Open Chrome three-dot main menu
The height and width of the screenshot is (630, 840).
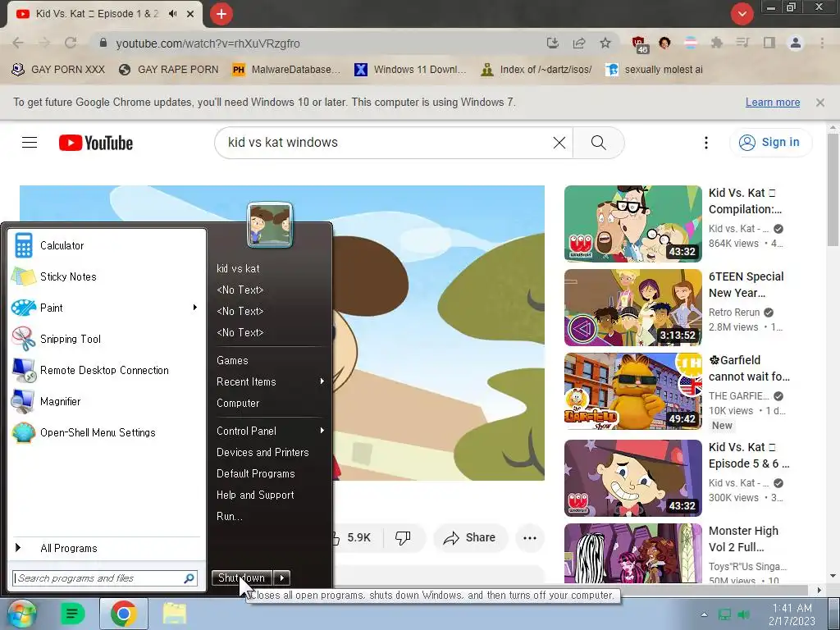[x=822, y=43]
